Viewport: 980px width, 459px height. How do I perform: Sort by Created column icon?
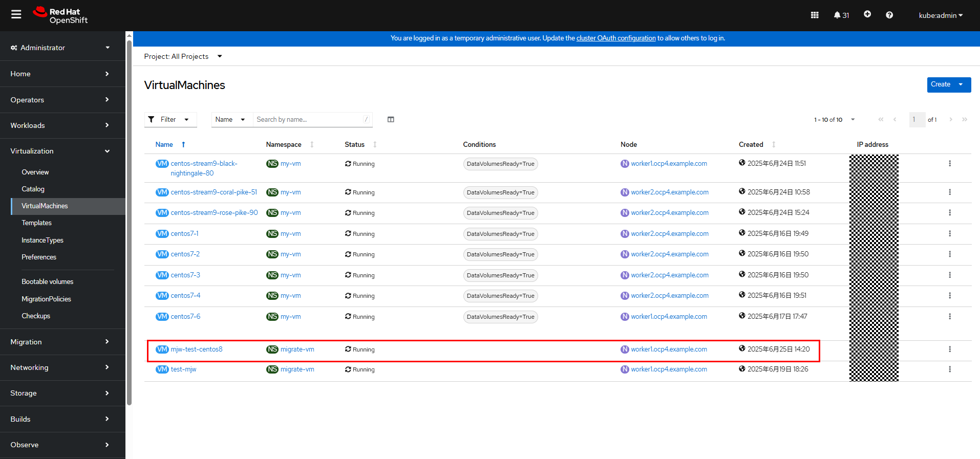tap(774, 144)
